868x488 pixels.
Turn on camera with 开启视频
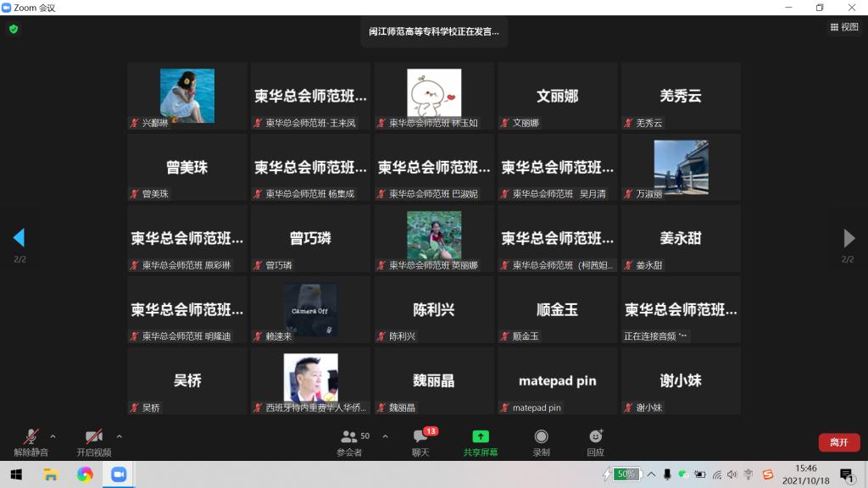[x=94, y=441]
